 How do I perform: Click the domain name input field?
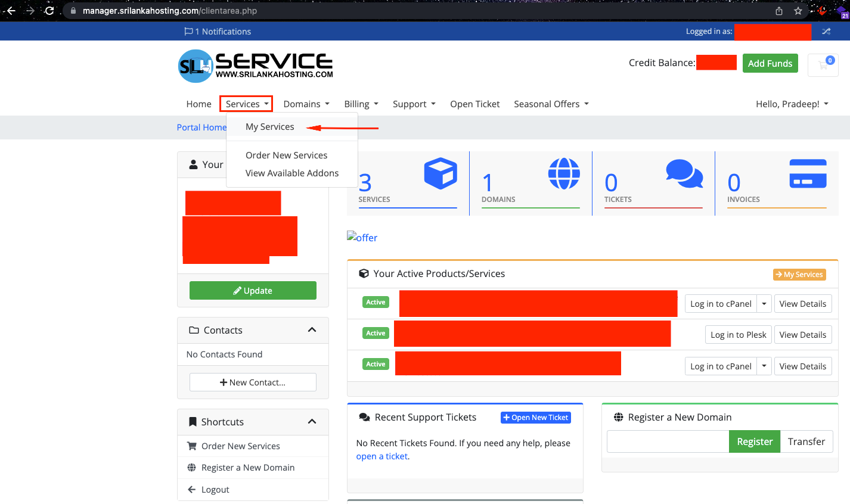[668, 441]
